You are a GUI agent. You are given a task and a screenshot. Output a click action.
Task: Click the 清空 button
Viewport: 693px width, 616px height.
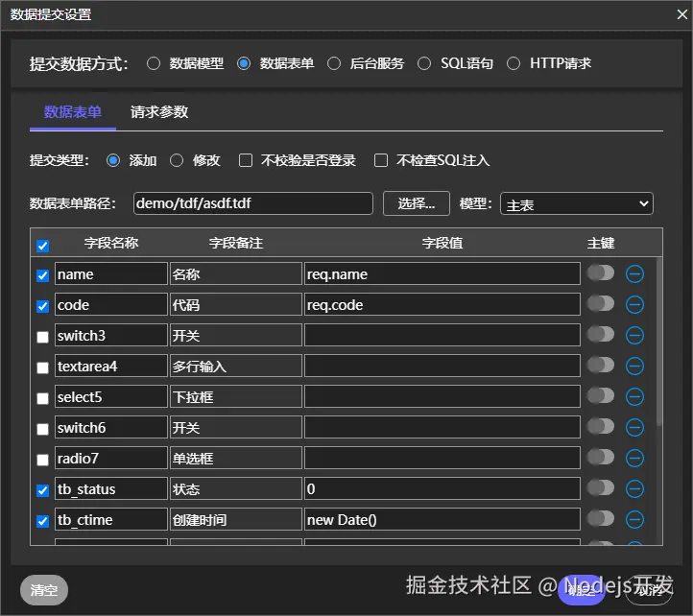[44, 590]
